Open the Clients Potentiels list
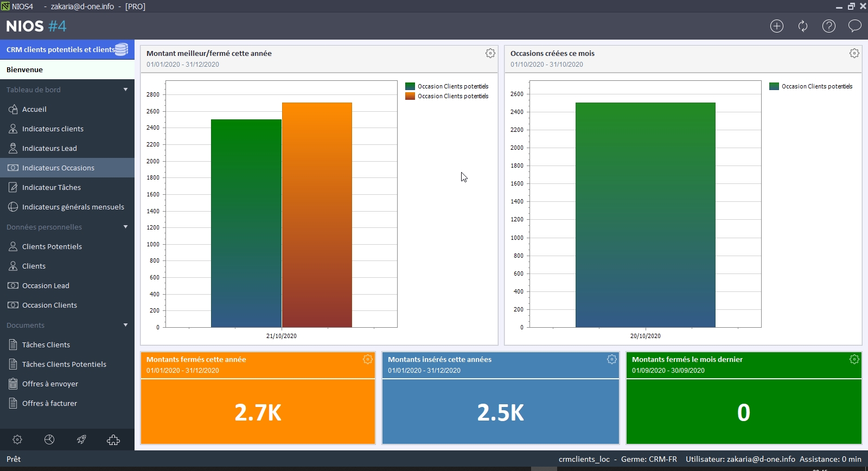The width and height of the screenshot is (868, 471). (x=52, y=246)
